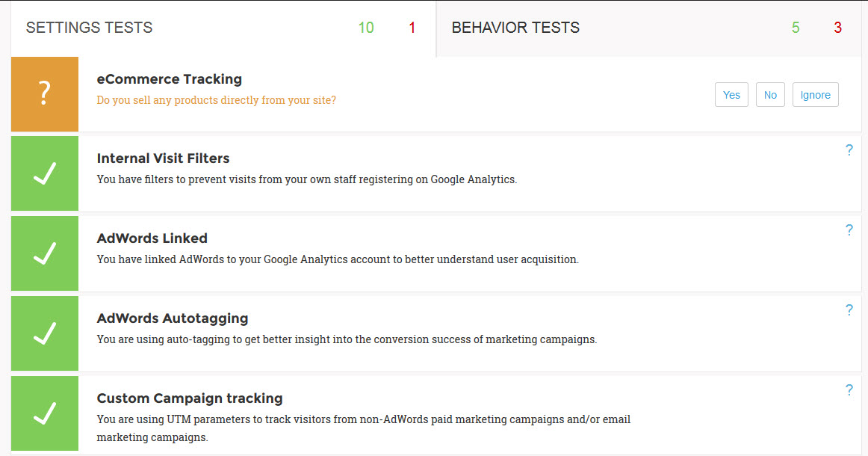Click the green passed count 5 in Behavior Tests
Image resolution: width=868 pixels, height=456 pixels.
796,28
